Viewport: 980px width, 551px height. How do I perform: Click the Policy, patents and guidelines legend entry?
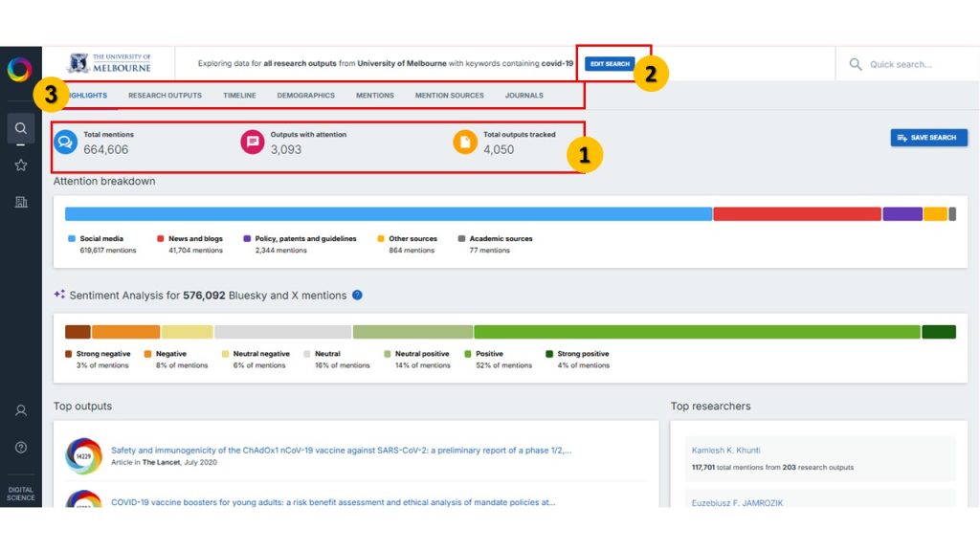pyautogui.click(x=300, y=244)
